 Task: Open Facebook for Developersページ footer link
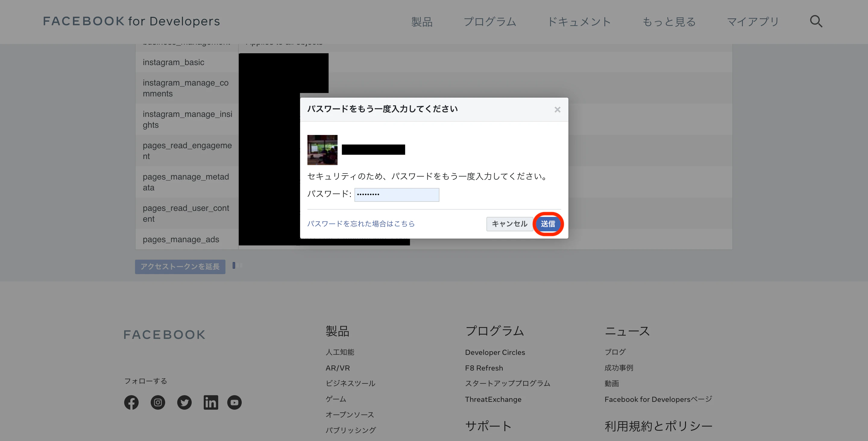coord(658,399)
